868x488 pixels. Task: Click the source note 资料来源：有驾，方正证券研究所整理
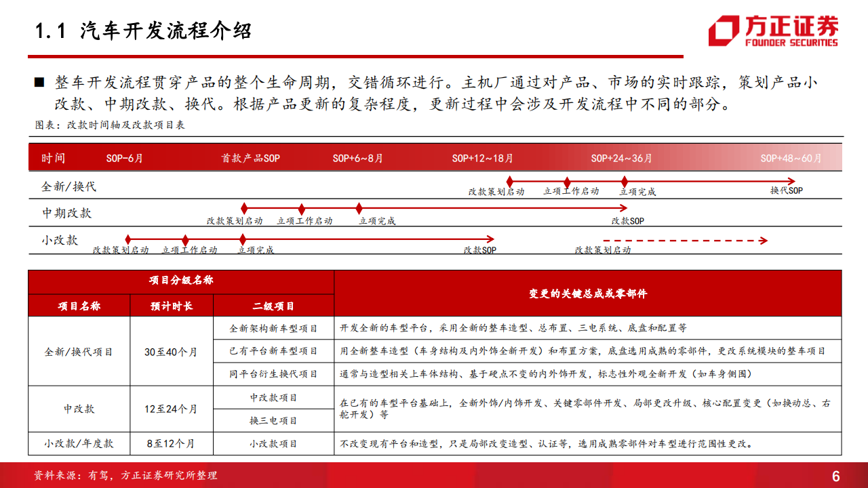pyautogui.click(x=125, y=475)
